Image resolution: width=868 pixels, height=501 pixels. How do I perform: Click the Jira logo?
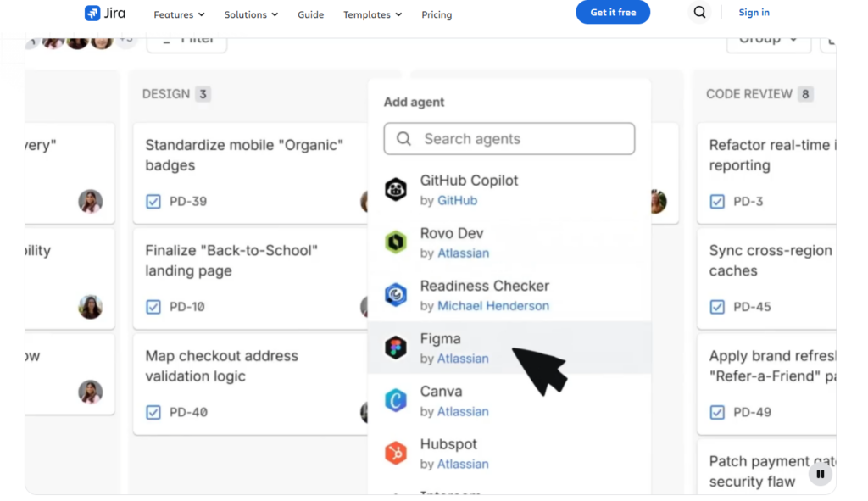(x=105, y=13)
